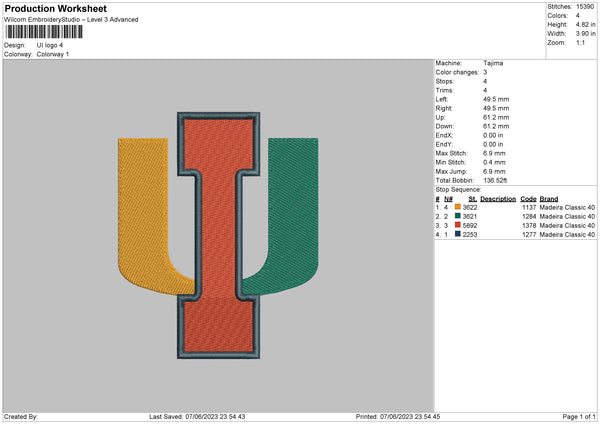The height and width of the screenshot is (424, 600).
Task: Click 'Page 1 of 1' in footer
Action: point(579,417)
